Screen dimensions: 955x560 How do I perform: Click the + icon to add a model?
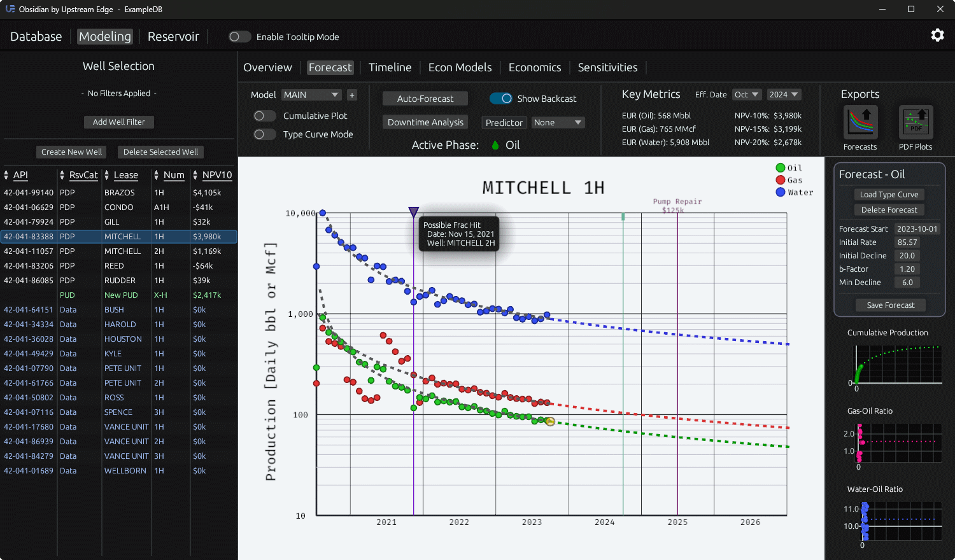[351, 94]
